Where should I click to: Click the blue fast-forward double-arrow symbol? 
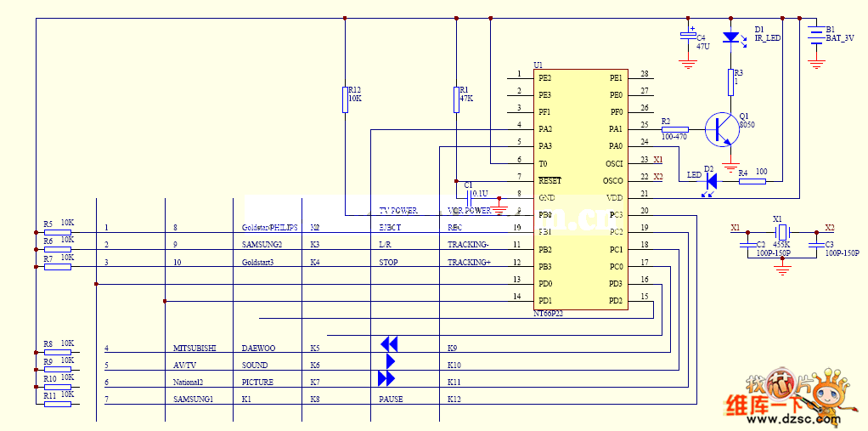coord(386,378)
